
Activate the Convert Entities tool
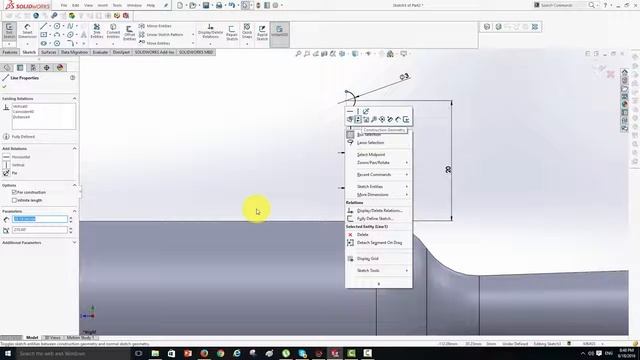113,31
